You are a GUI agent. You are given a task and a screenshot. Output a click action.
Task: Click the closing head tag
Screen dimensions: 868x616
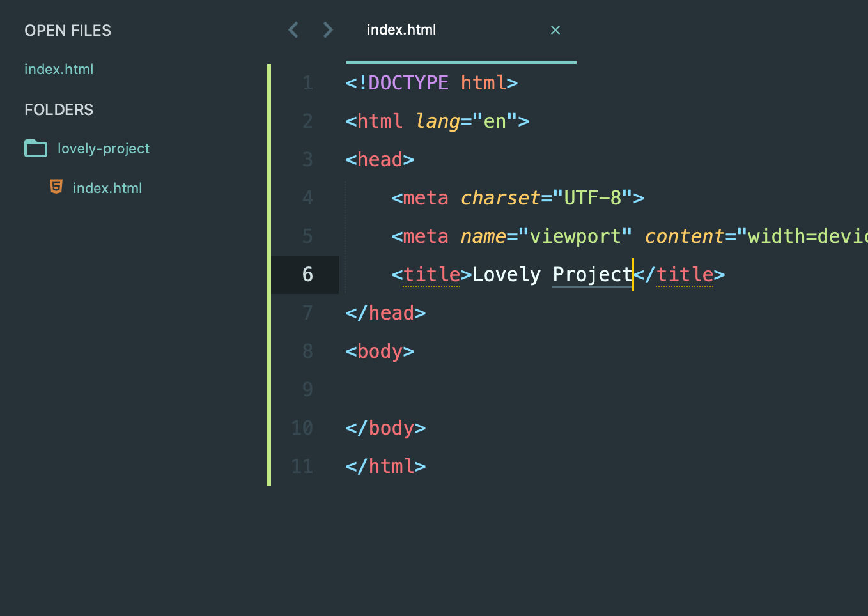click(385, 313)
